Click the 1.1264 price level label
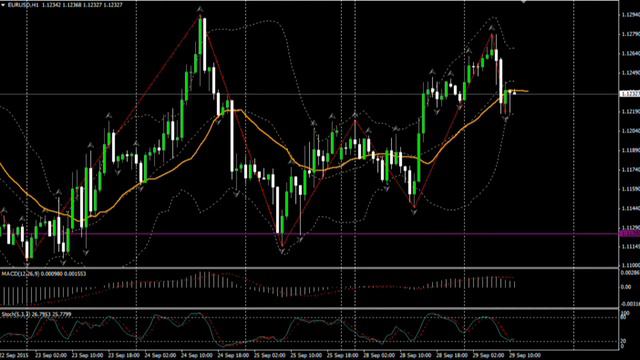640x360 pixels. pyautogui.click(x=631, y=53)
